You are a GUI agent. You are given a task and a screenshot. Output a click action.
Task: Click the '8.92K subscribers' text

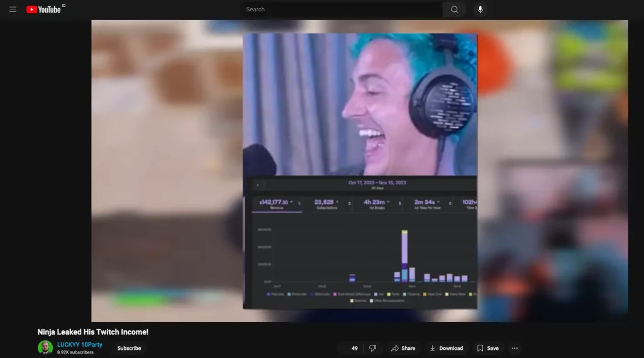75,352
